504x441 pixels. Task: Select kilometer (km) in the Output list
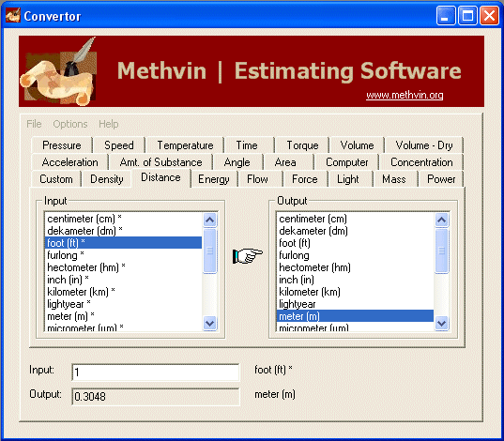pyautogui.click(x=355, y=292)
